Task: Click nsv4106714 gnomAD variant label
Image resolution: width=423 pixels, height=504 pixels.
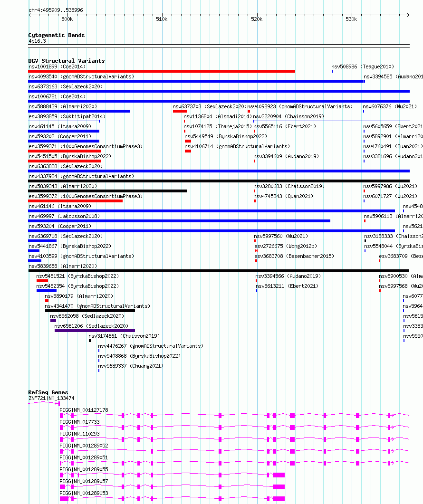Action: [x=237, y=146]
